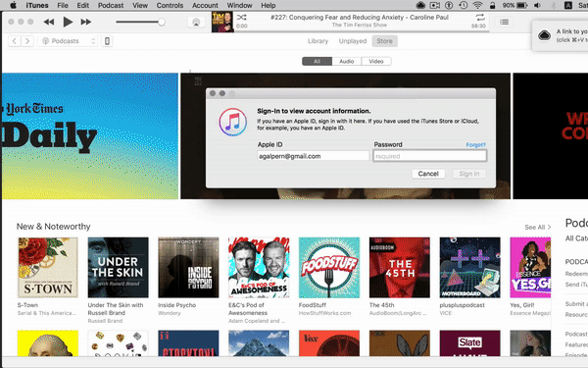Viewport: 588px width, 368px height.
Task: Select the Audio filter segment
Action: pos(347,61)
